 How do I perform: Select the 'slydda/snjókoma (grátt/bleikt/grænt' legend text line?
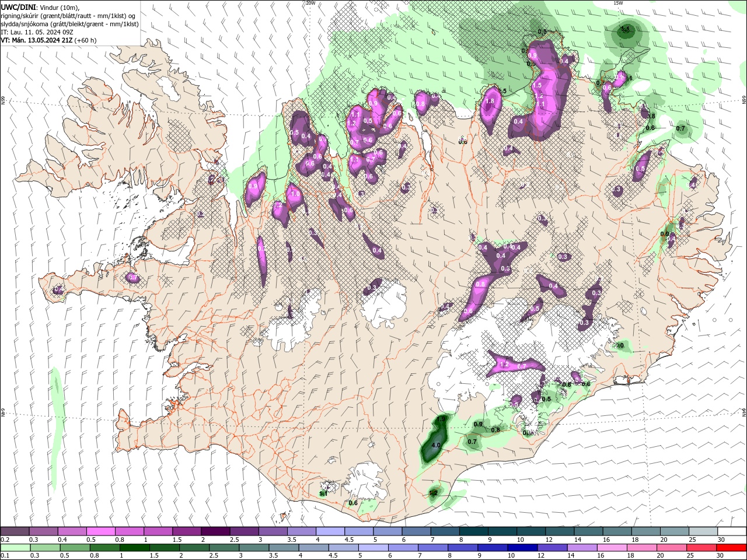69,24
